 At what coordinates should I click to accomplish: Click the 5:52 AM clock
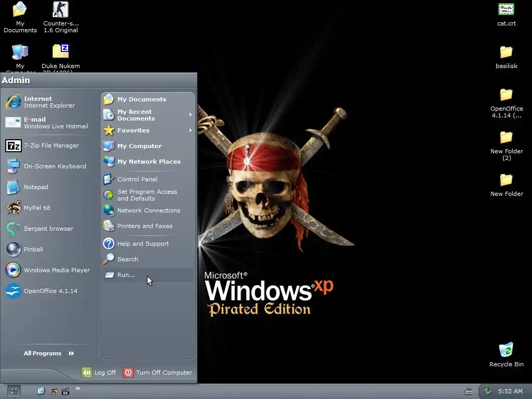510,391
